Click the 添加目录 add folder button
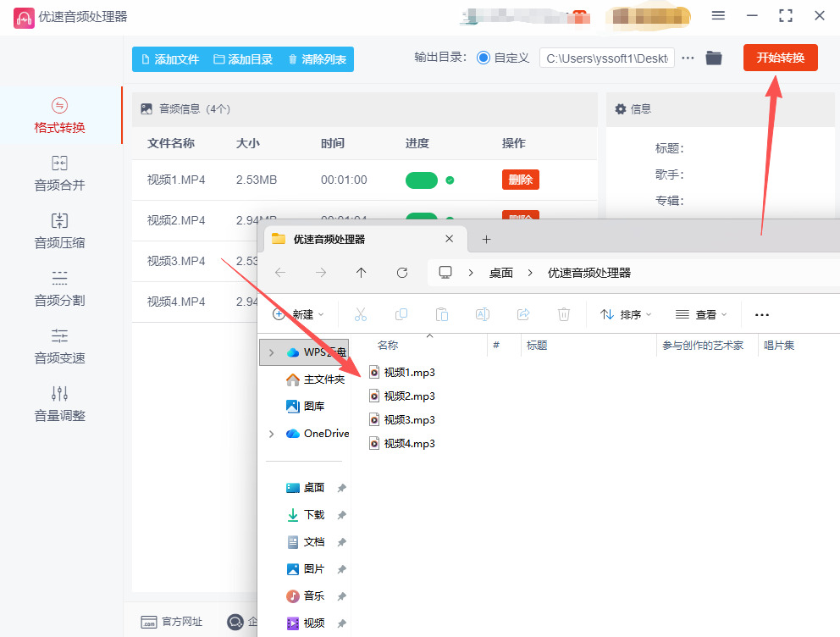The image size is (840, 637). 243,59
